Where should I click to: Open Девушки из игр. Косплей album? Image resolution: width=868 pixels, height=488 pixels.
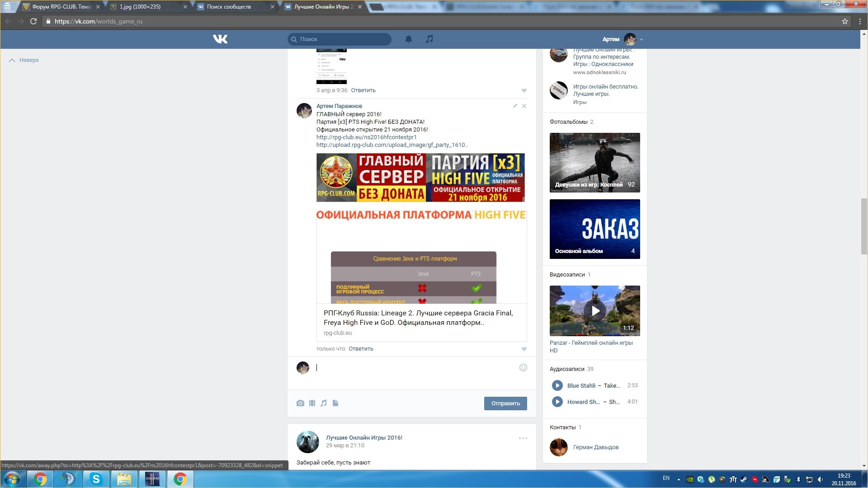(x=595, y=163)
